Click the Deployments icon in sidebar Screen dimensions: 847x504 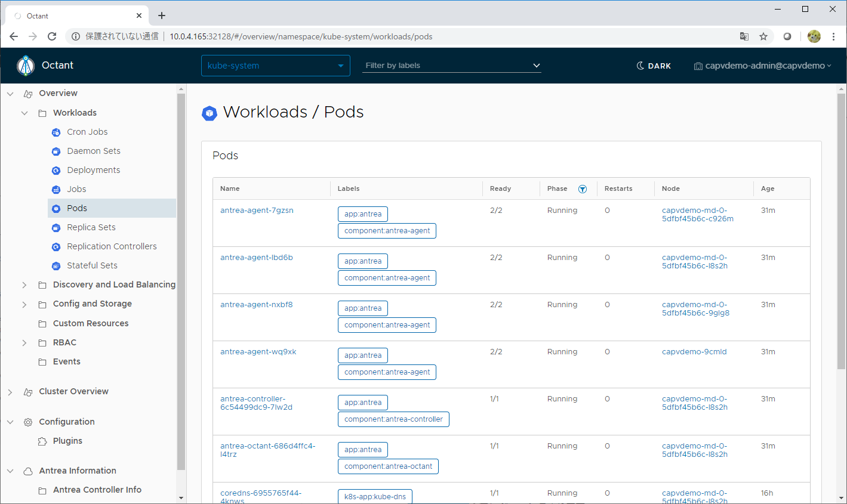click(56, 171)
